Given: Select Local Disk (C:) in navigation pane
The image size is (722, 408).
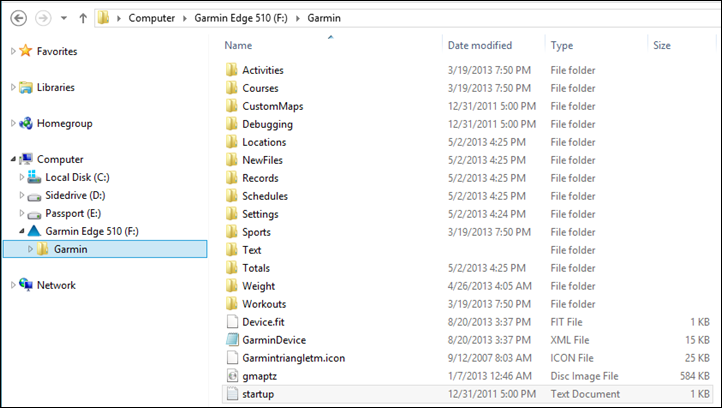Looking at the screenshot, I should 77,177.
